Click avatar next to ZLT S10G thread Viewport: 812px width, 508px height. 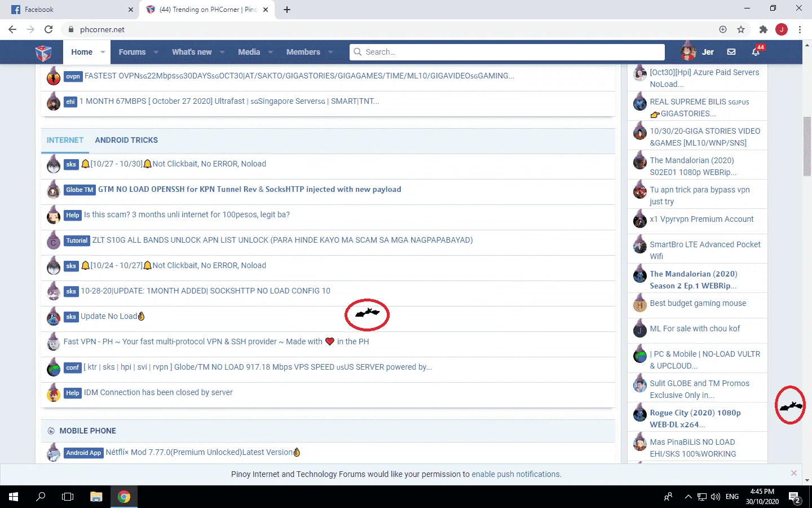pos(54,240)
